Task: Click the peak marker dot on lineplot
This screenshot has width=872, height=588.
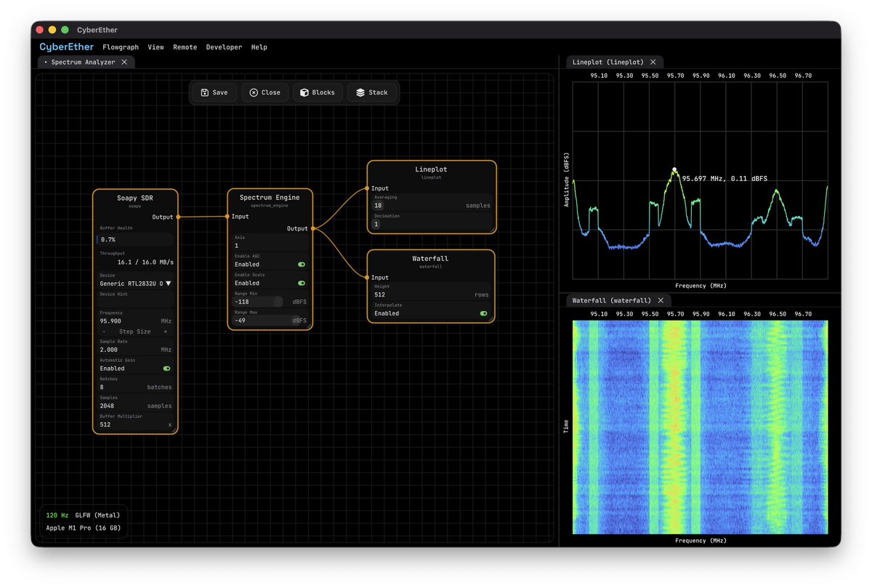Action: click(x=674, y=169)
